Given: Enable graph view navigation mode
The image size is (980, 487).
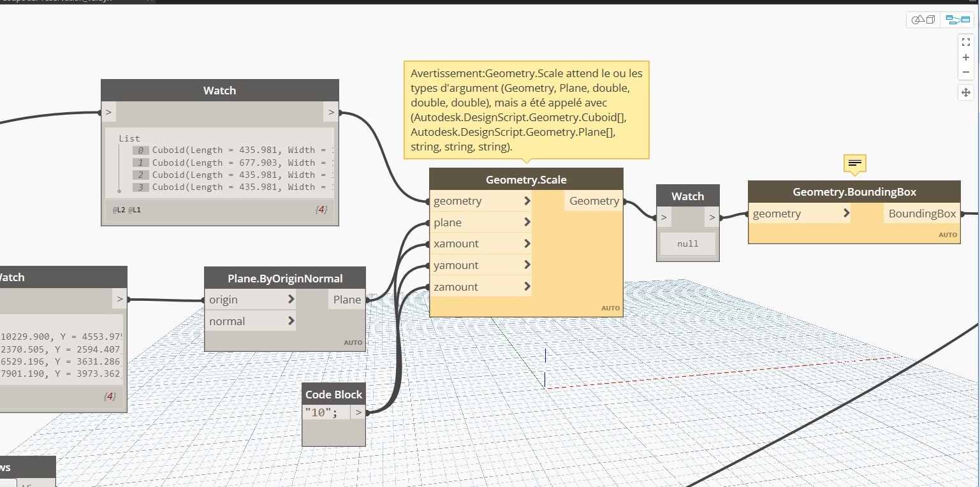Looking at the screenshot, I should 957,20.
